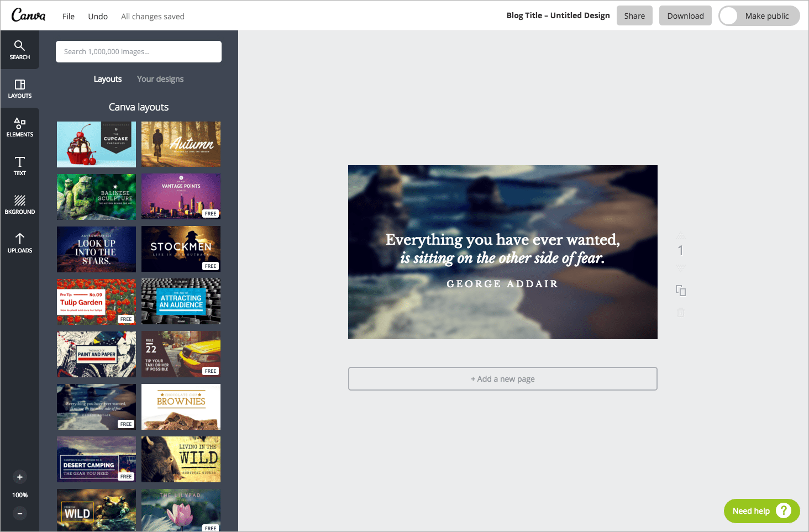Open the Uploads panel
The width and height of the screenshot is (809, 532).
point(20,243)
